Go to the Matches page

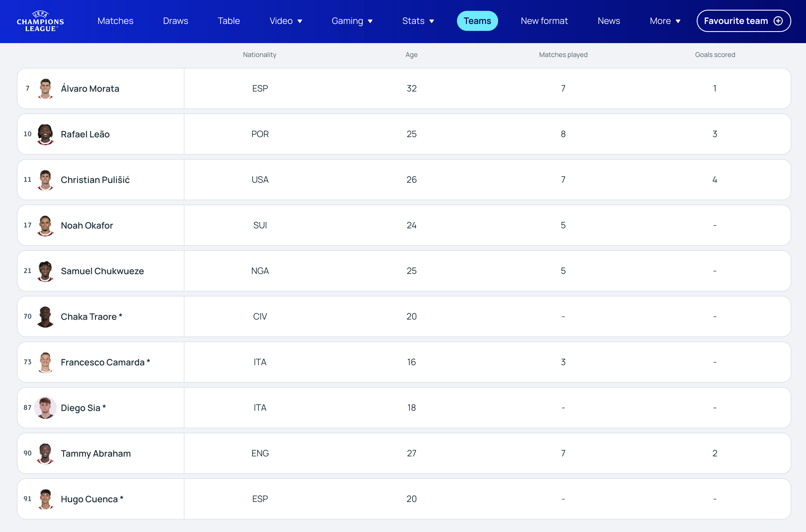pyautogui.click(x=115, y=21)
